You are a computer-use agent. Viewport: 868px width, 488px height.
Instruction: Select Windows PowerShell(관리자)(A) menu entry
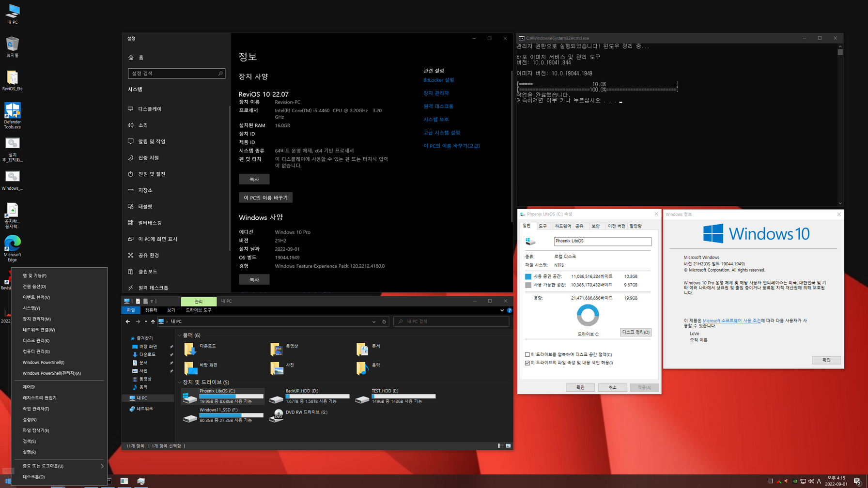(59, 373)
